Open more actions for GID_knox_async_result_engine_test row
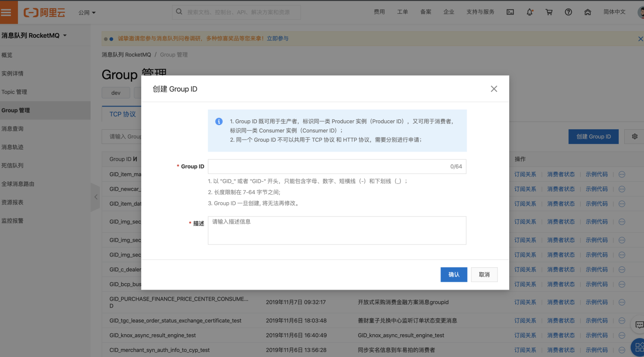Image resolution: width=644 pixels, height=357 pixels. pos(622,336)
